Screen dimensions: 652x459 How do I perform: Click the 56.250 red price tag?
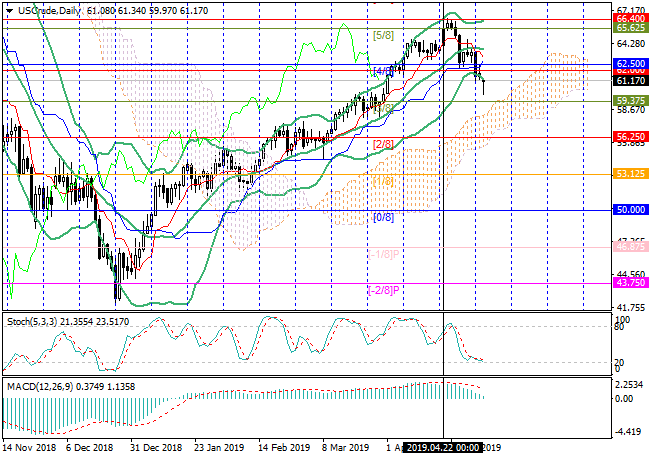pos(629,137)
